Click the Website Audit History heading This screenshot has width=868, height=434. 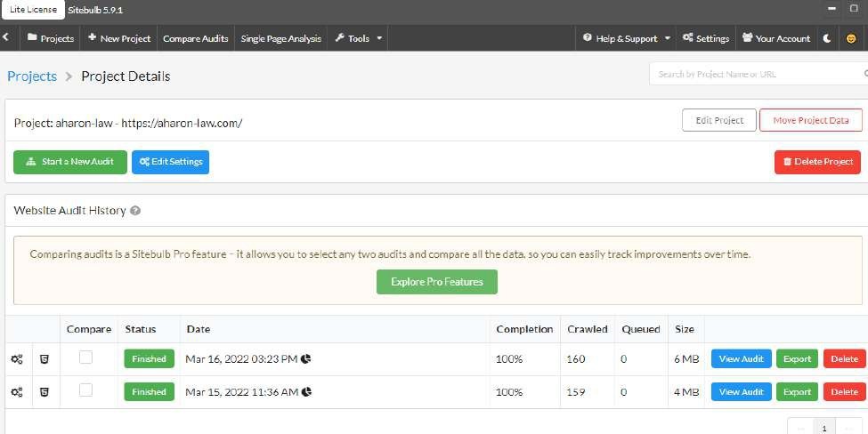click(69, 211)
